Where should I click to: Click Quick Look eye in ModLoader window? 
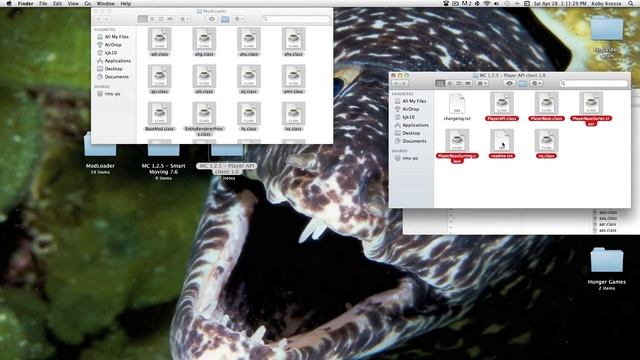pyautogui.click(x=211, y=19)
